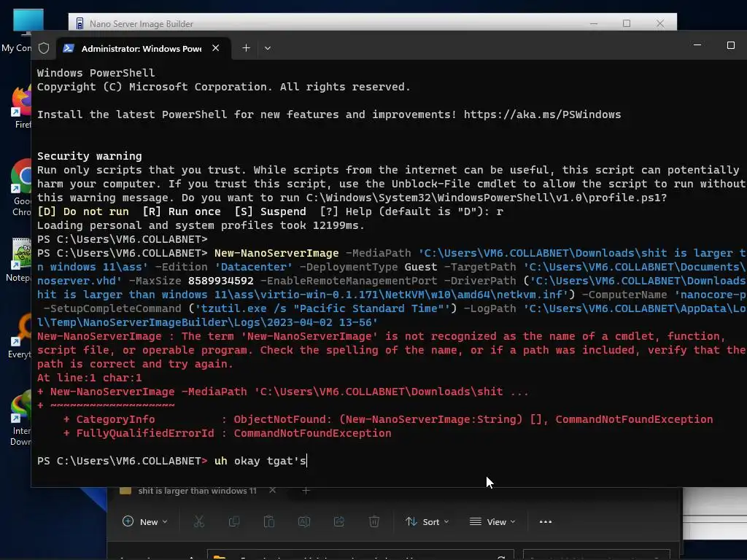Click the PowerShell icon on the tab

pyautogui.click(x=69, y=48)
